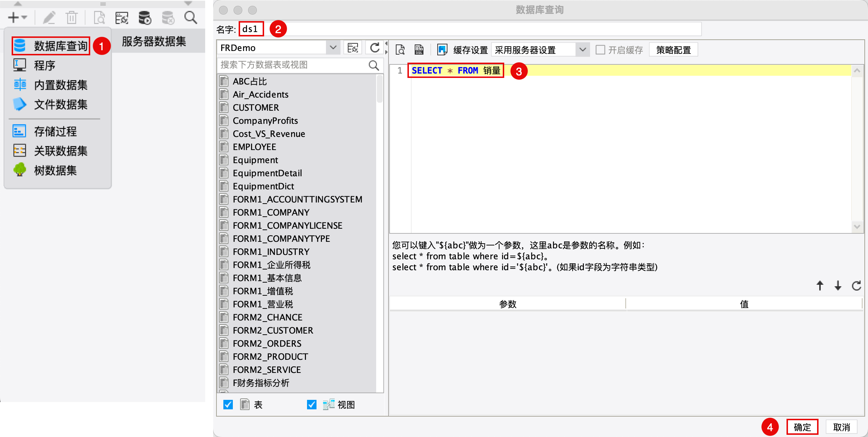868x437 pixels.
Task: Enable the 开启缓存 checkbox
Action: (x=600, y=50)
